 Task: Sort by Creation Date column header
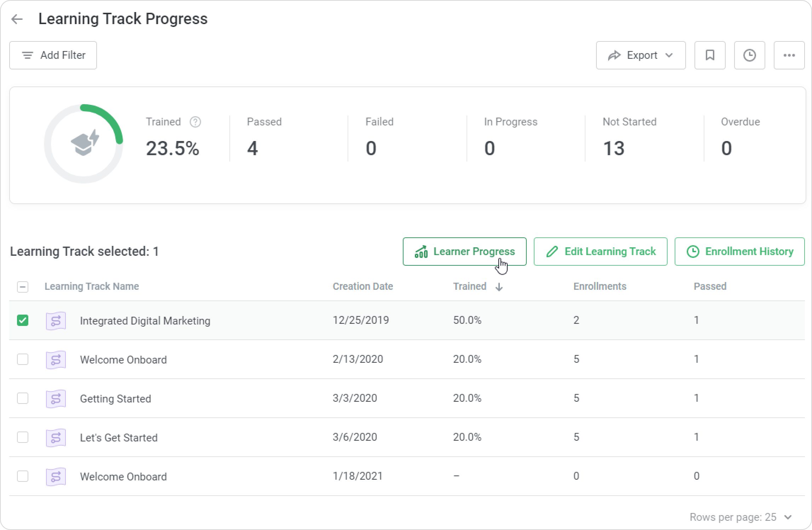(362, 286)
